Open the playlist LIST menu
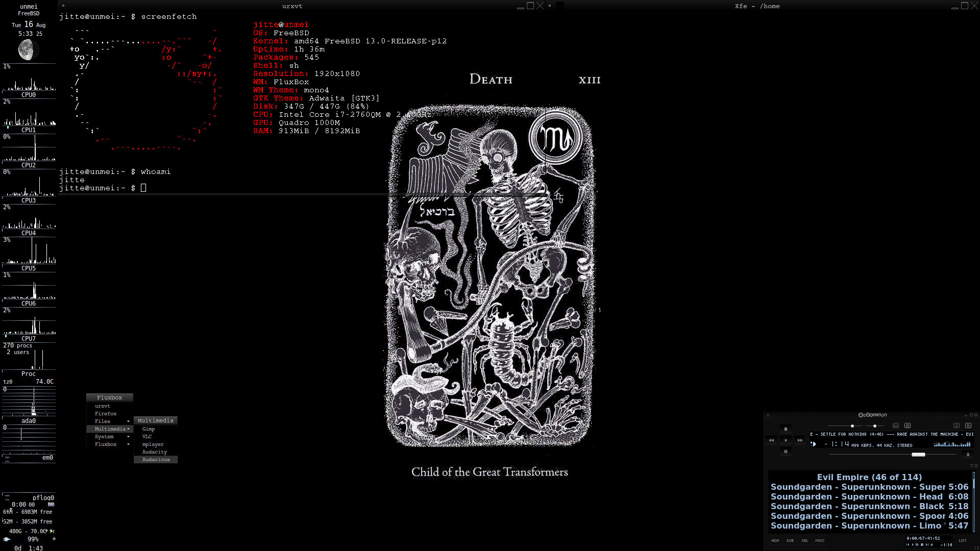This screenshot has height=551, width=980. pyautogui.click(x=963, y=541)
